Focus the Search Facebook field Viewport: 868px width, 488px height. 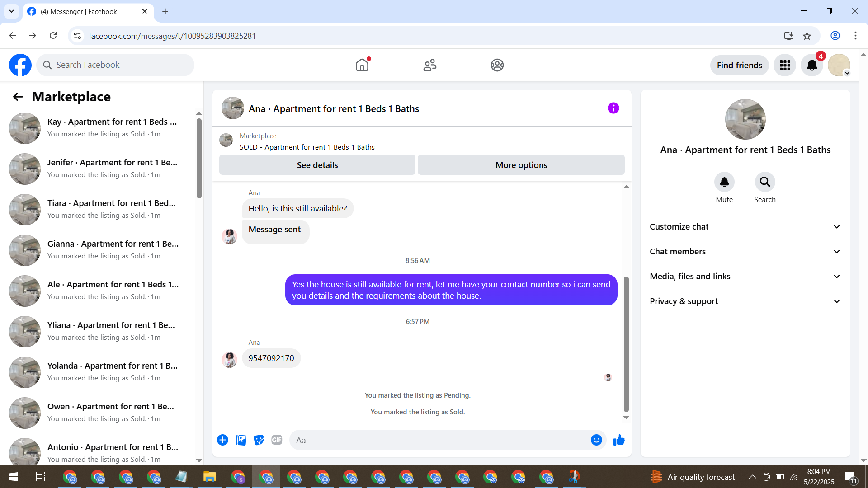click(x=115, y=65)
